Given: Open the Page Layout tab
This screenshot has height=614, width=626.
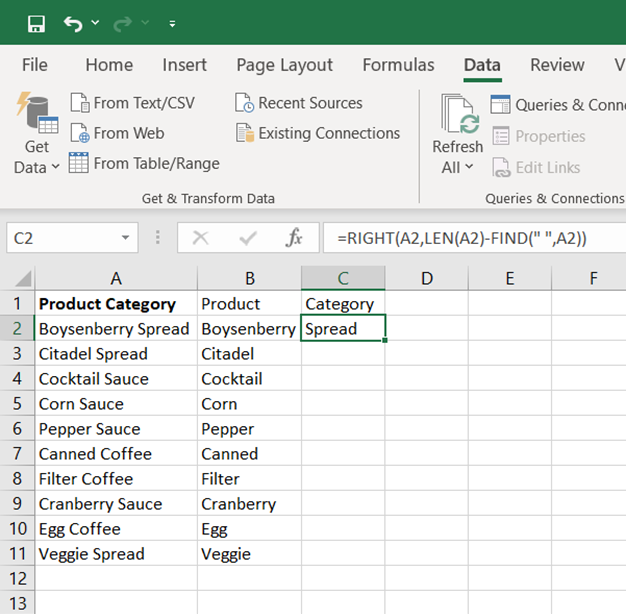Looking at the screenshot, I should pos(284,65).
